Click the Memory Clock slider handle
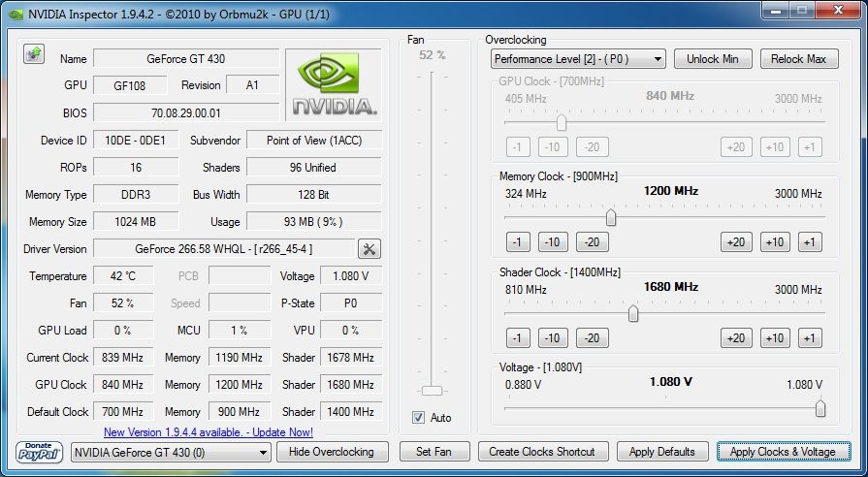The image size is (868, 477). [611, 217]
